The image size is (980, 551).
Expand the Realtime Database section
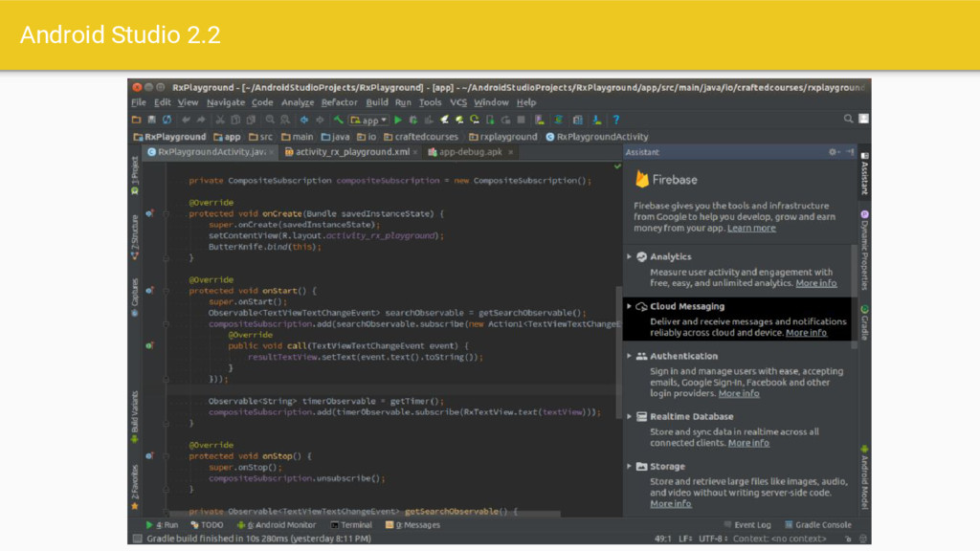click(x=629, y=417)
